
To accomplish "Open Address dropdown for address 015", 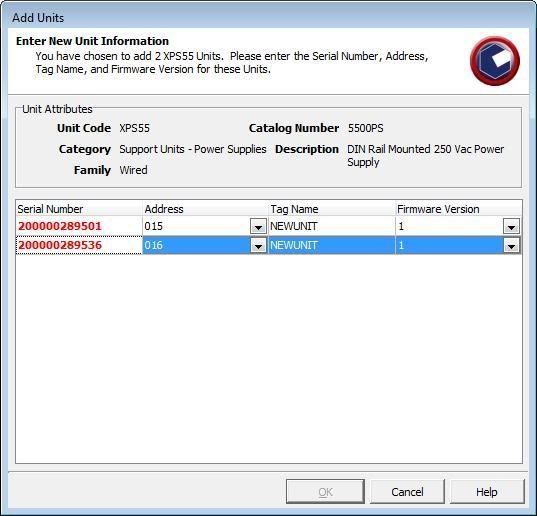I will click(x=258, y=227).
